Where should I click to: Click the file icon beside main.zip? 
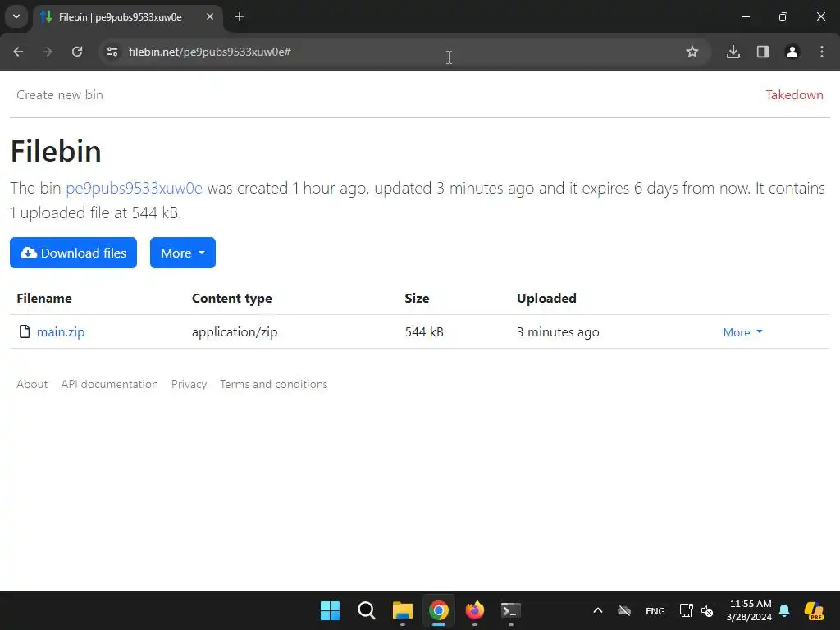[x=24, y=331]
